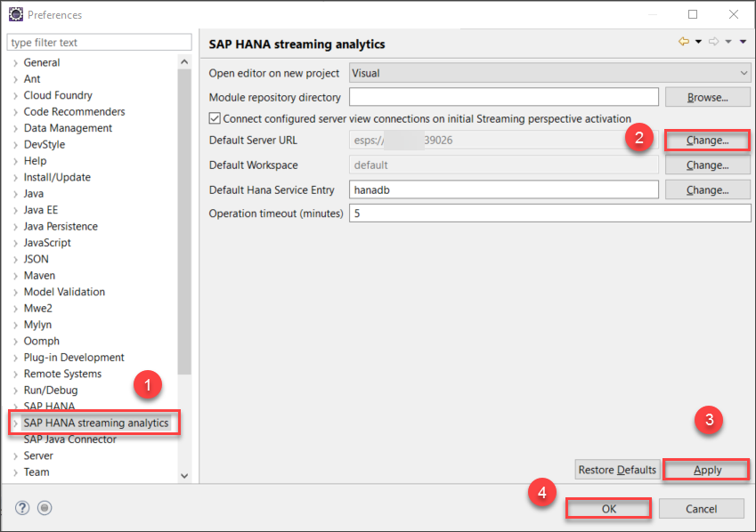This screenshot has width=756, height=532.
Task: Expand the Java EE tree node
Action: tap(15, 211)
